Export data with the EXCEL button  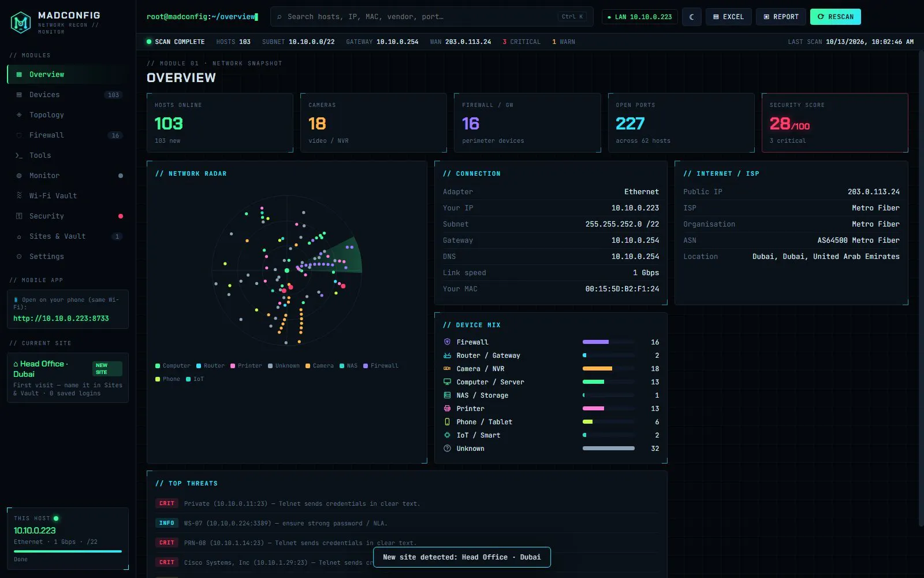click(x=729, y=17)
